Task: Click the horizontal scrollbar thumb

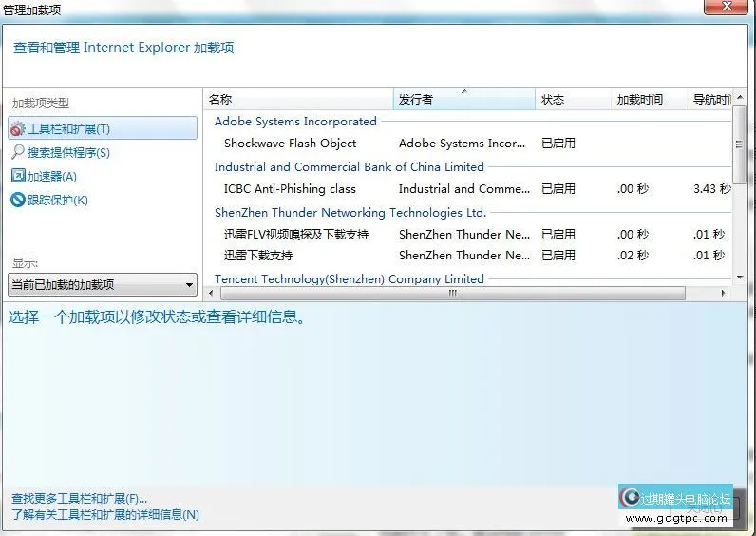Action: tap(453, 293)
